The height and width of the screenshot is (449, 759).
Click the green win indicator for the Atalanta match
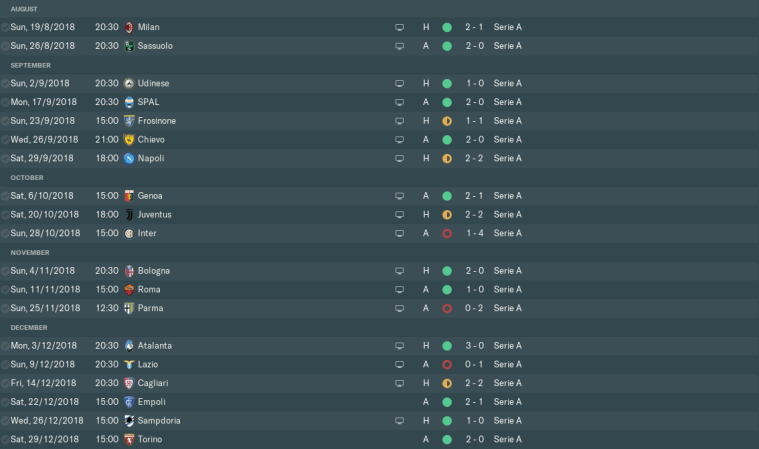point(447,345)
